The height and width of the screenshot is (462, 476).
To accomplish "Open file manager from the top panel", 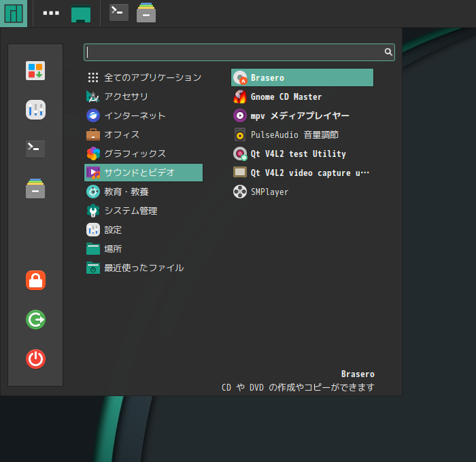I will tap(146, 13).
